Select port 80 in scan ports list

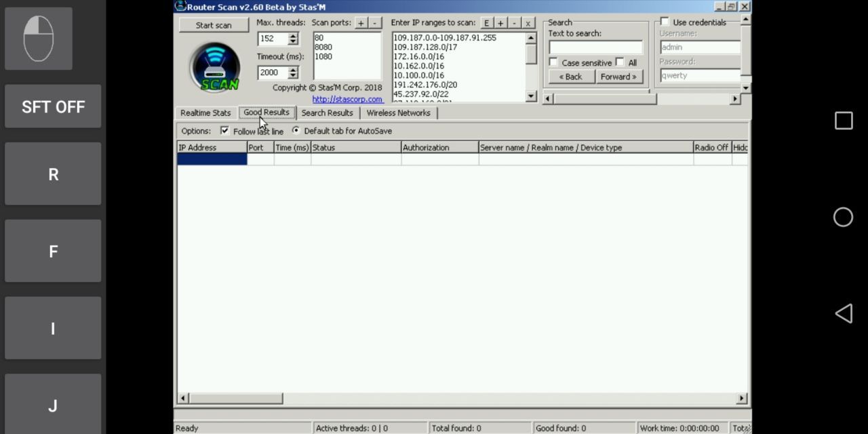(319, 38)
